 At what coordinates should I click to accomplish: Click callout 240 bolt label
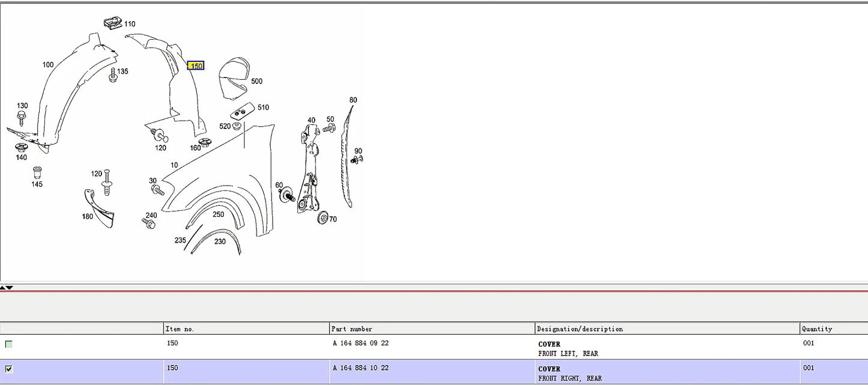(151, 216)
